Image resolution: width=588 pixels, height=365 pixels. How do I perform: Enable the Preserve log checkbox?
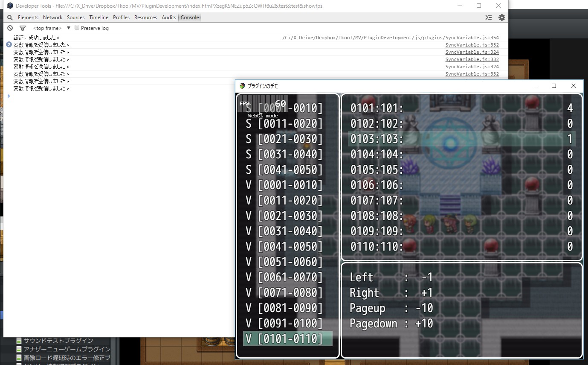click(x=77, y=27)
